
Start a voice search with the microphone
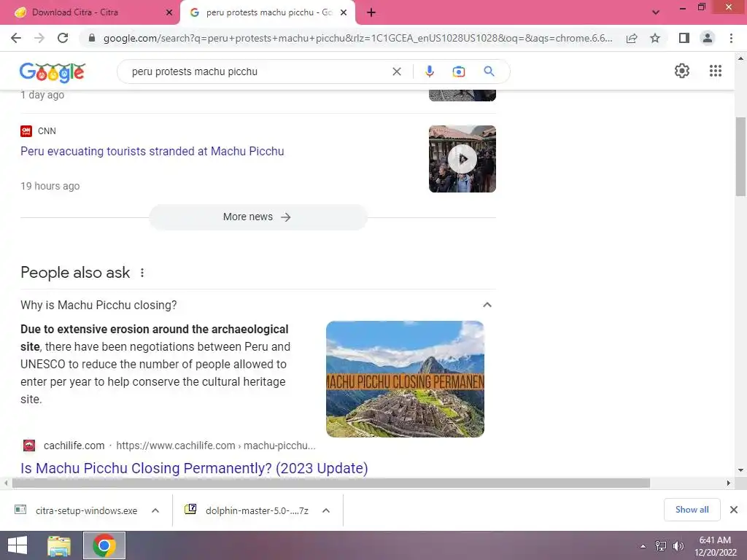click(x=429, y=71)
